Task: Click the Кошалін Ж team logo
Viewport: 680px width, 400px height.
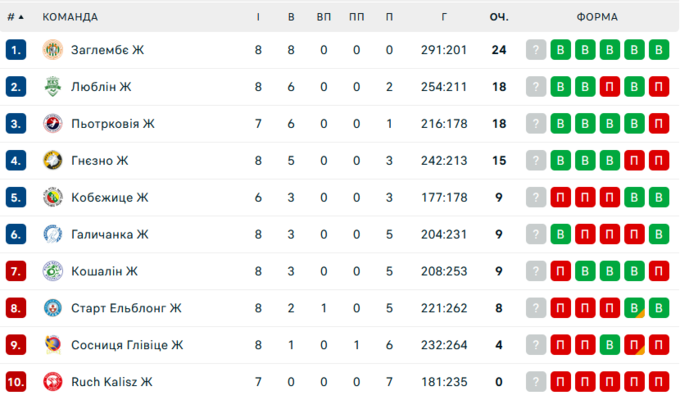Action: pos(53,271)
